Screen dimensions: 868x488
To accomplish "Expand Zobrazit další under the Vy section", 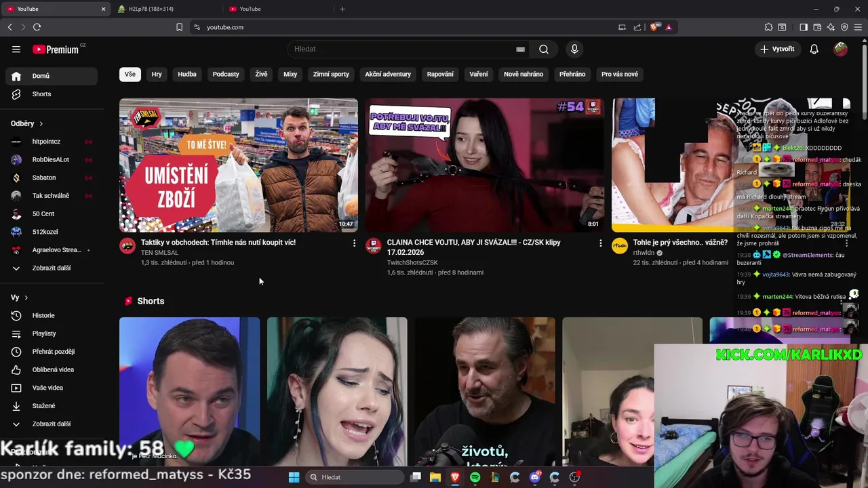I will 52,424.
